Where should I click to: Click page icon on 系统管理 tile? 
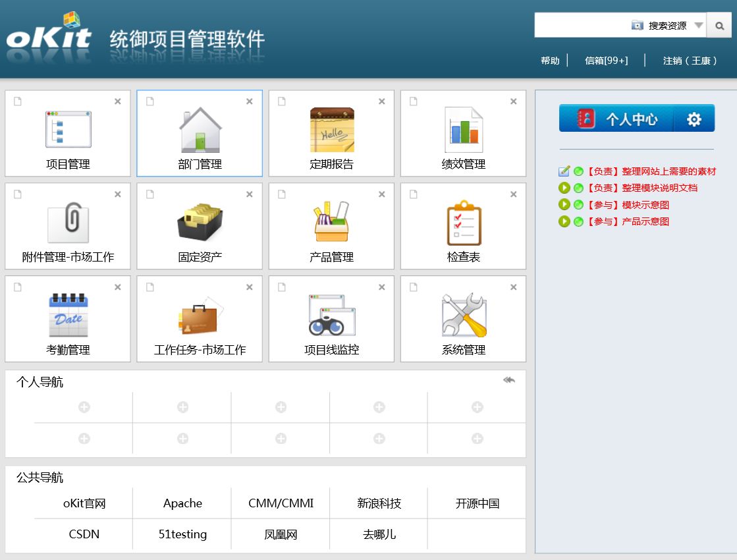click(414, 287)
